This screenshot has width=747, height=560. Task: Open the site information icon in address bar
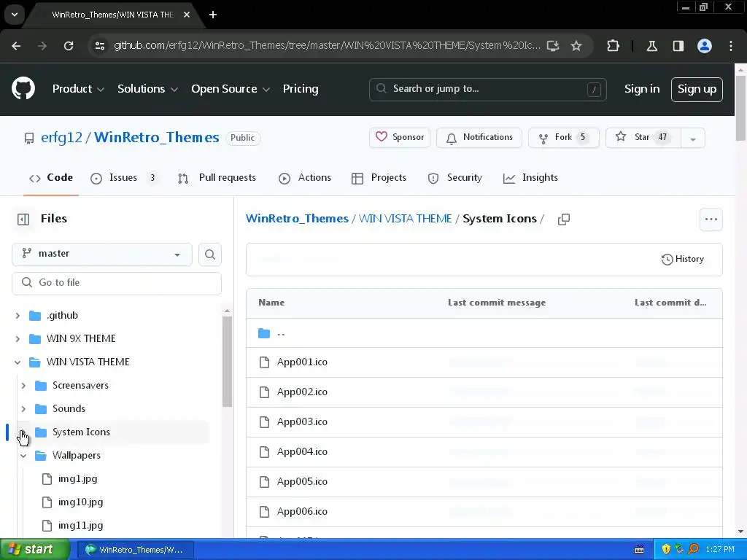(x=100, y=46)
